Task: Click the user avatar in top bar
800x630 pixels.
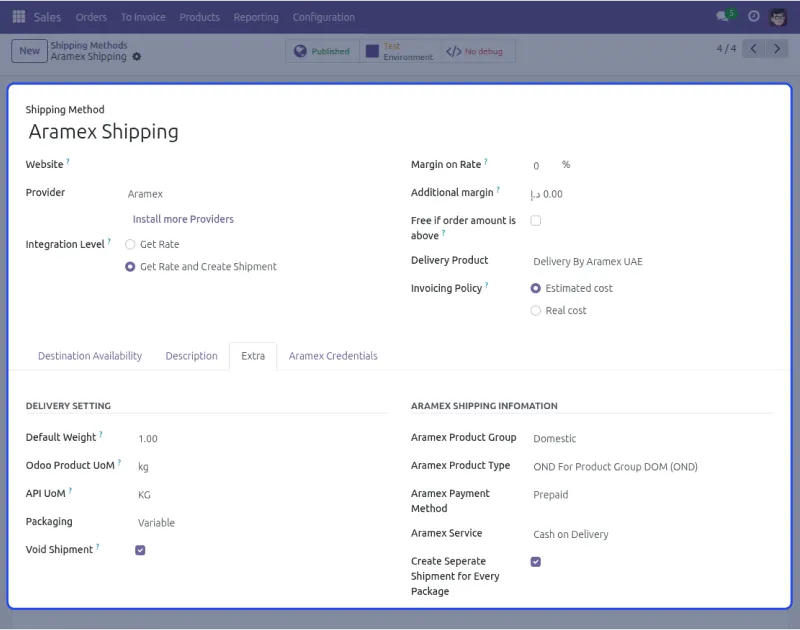Action: (779, 17)
